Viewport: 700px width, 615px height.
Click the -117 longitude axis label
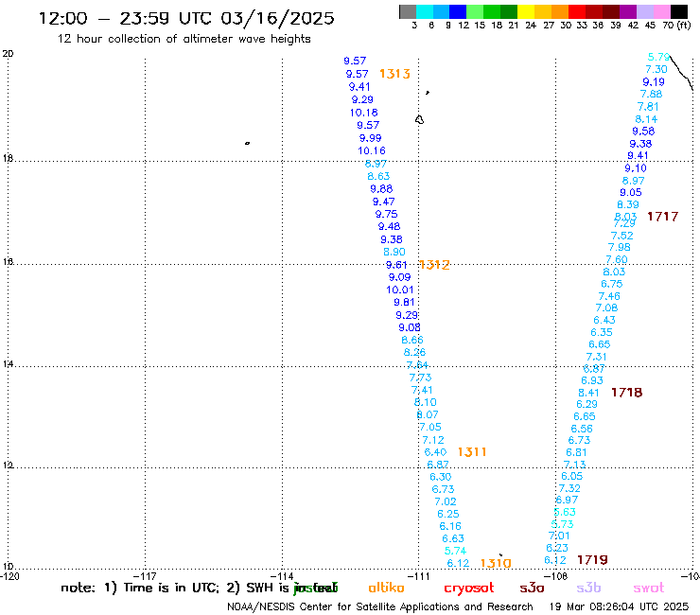click(x=146, y=576)
